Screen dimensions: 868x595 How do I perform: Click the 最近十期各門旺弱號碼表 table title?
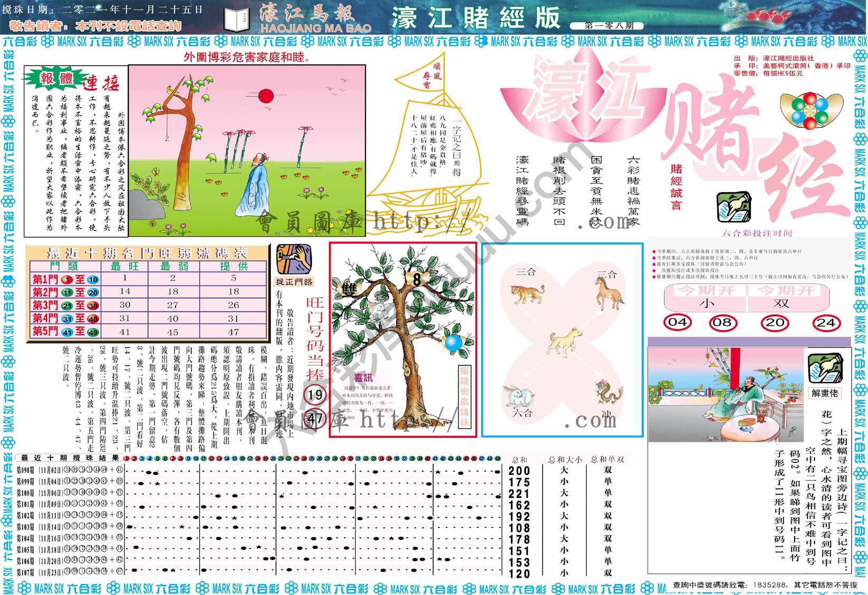point(147,252)
